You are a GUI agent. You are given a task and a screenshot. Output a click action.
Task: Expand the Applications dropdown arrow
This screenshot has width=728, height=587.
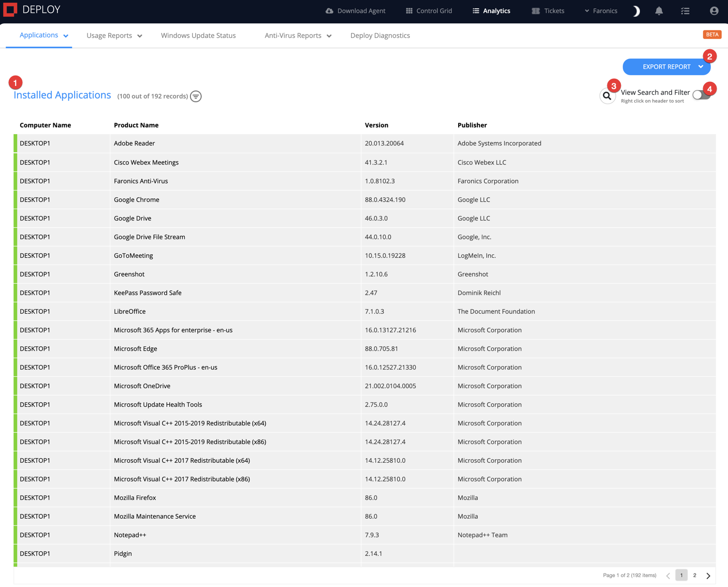(66, 36)
